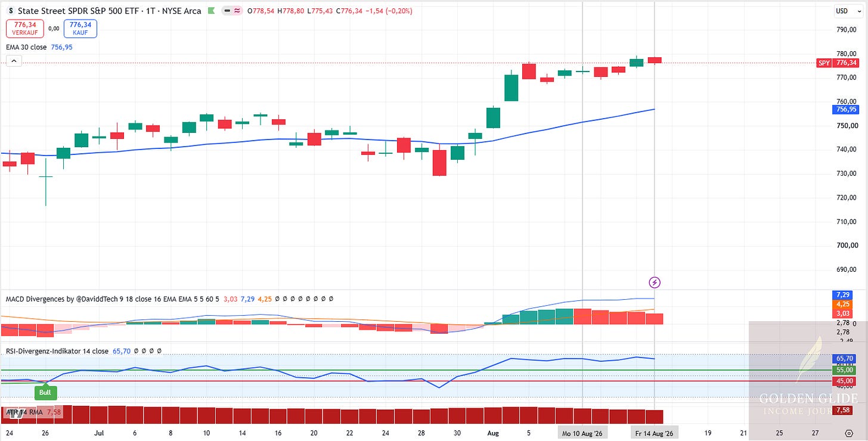Viewport: 868px width, 441px height.
Task: Click the 790,00 price scale label
Action: point(848,30)
